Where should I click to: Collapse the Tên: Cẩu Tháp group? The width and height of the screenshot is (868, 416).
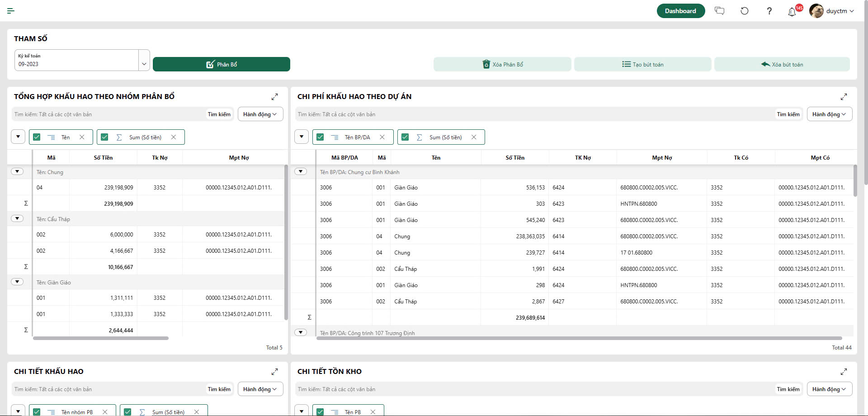(x=17, y=218)
